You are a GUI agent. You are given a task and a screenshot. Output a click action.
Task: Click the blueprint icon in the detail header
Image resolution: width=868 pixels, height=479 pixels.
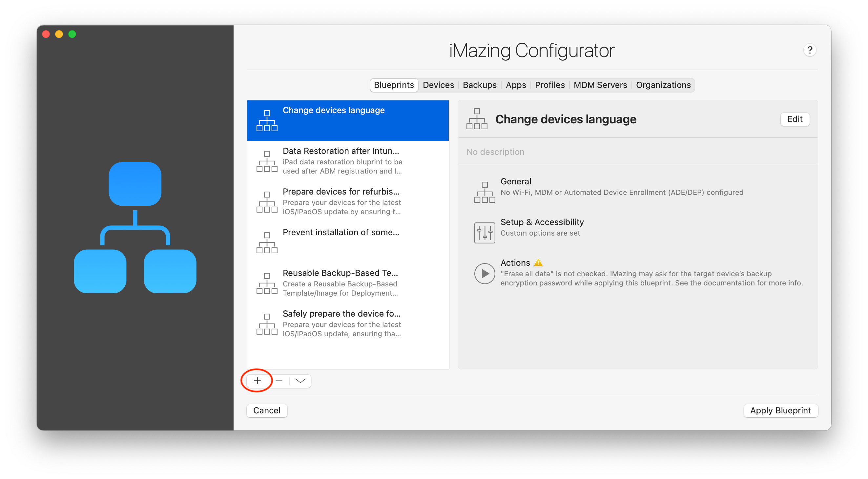[x=476, y=119]
